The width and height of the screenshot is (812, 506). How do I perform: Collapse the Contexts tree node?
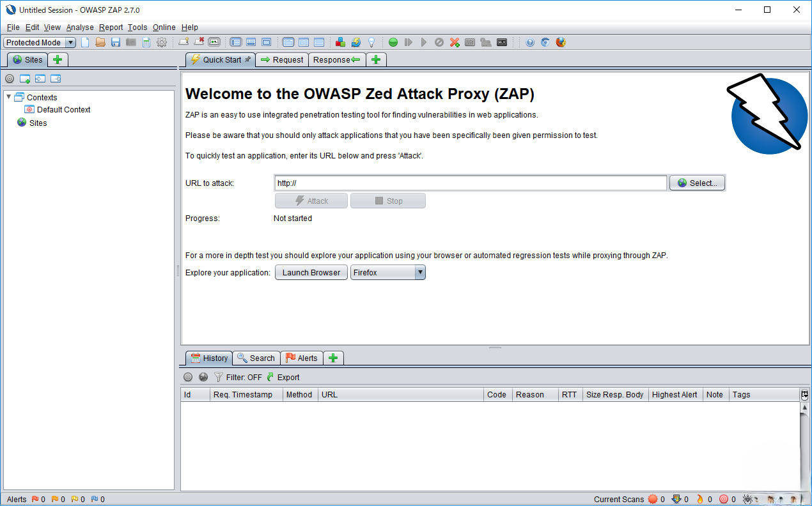pos(8,97)
